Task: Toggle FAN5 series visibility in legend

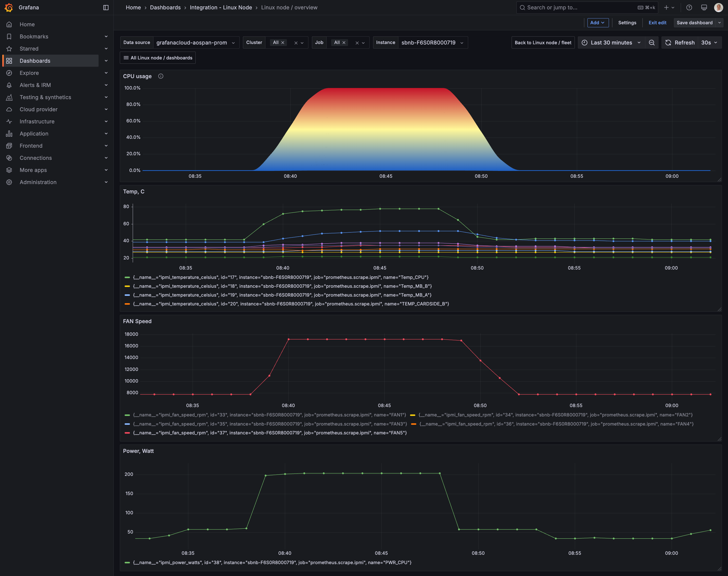Action: pos(270,433)
